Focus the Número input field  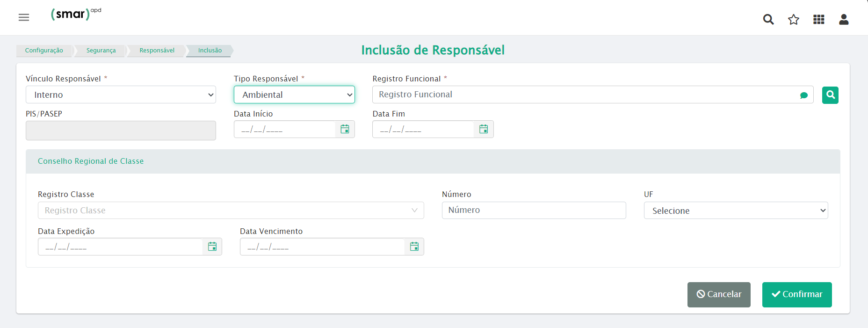pos(534,210)
